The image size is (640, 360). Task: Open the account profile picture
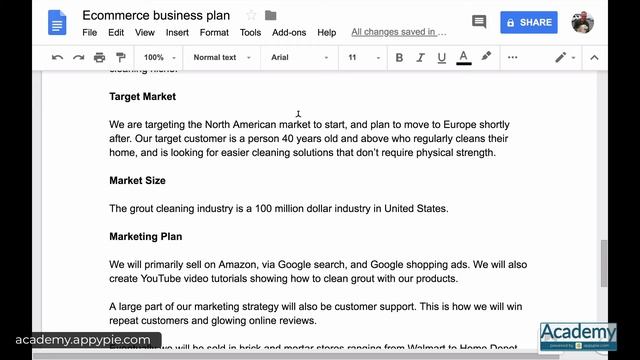tap(582, 22)
